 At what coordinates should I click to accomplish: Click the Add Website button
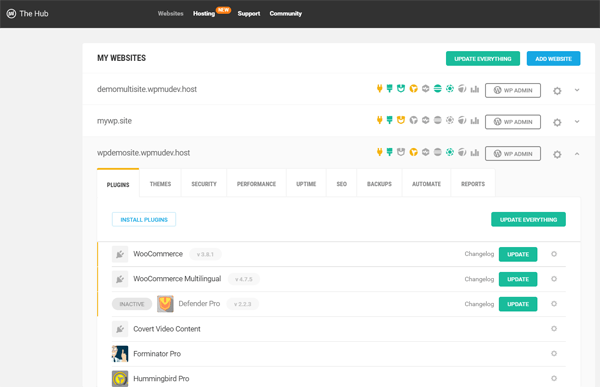[x=553, y=59]
